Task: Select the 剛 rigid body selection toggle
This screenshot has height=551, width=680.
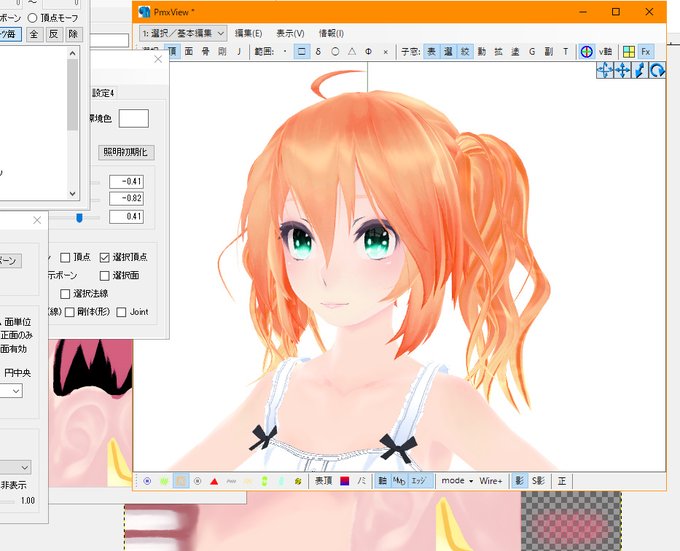Action: (222, 52)
